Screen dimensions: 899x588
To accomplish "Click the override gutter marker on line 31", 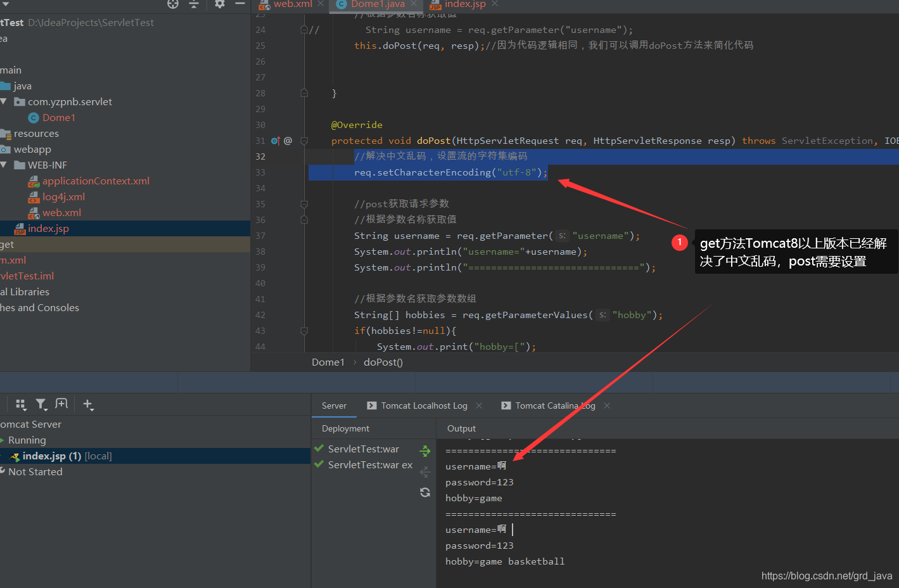I will pyautogui.click(x=276, y=141).
